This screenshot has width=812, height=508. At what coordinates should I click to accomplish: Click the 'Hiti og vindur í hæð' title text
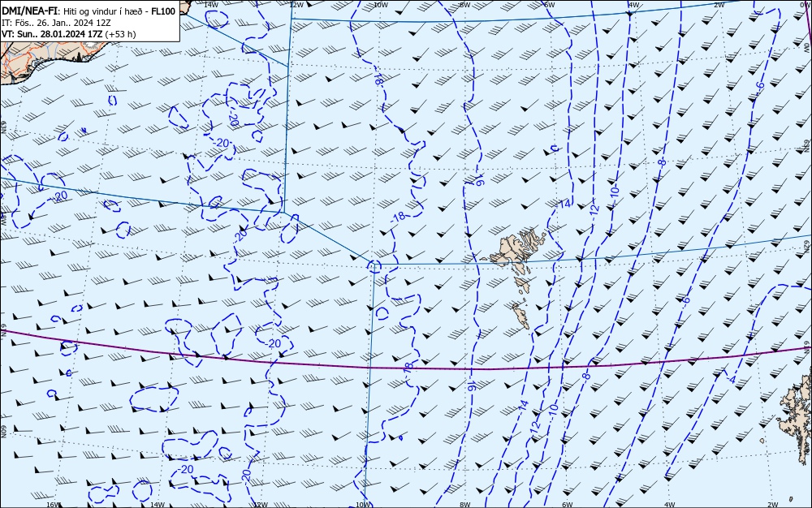click(x=102, y=11)
